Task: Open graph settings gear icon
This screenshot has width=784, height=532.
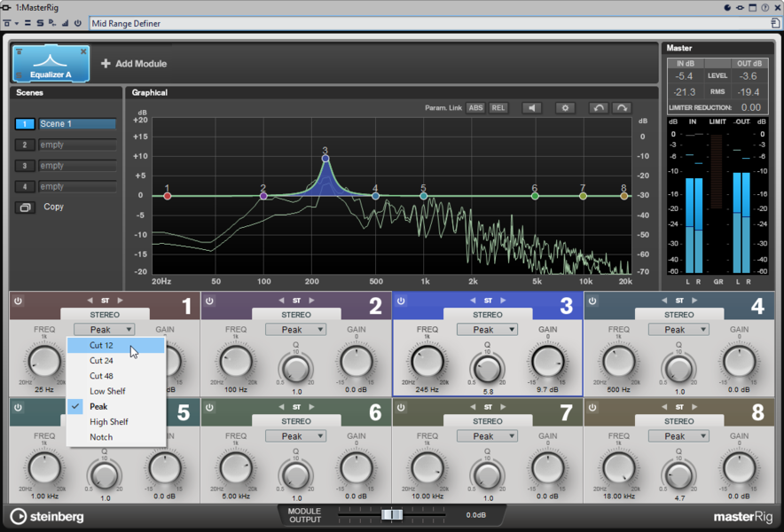Action: point(566,108)
